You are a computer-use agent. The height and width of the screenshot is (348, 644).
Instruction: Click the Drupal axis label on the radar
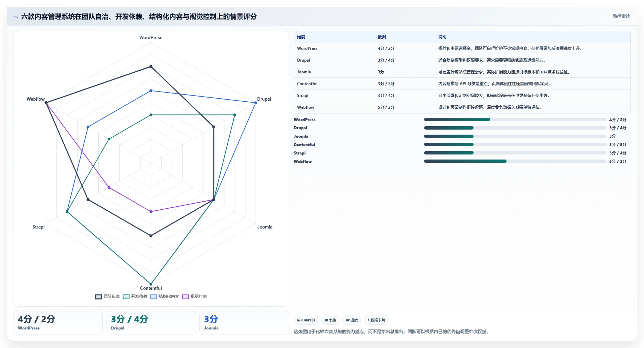click(264, 99)
